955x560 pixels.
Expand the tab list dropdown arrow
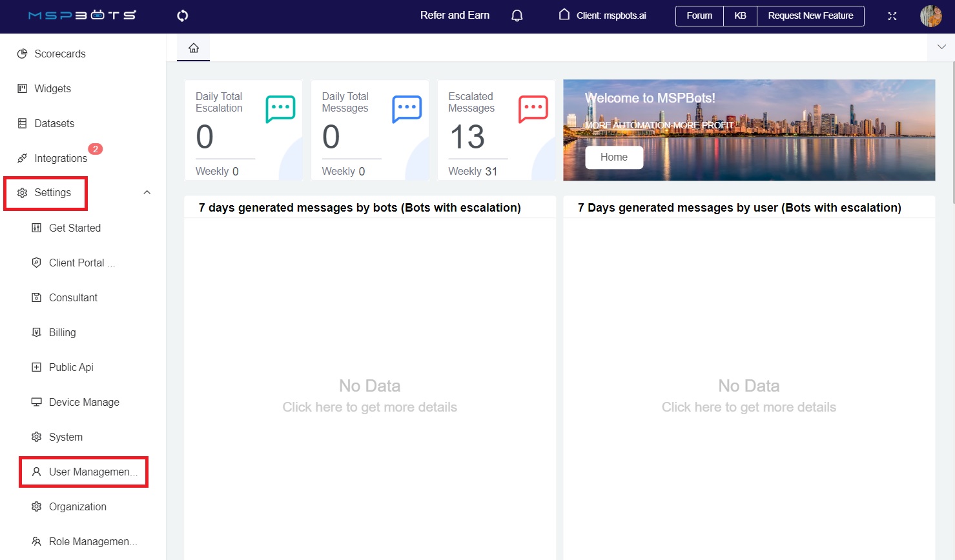pos(941,47)
